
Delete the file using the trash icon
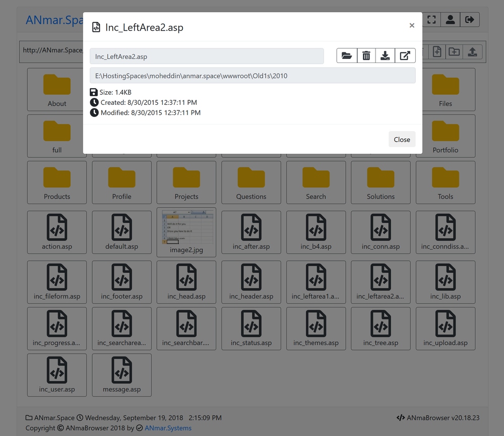366,56
